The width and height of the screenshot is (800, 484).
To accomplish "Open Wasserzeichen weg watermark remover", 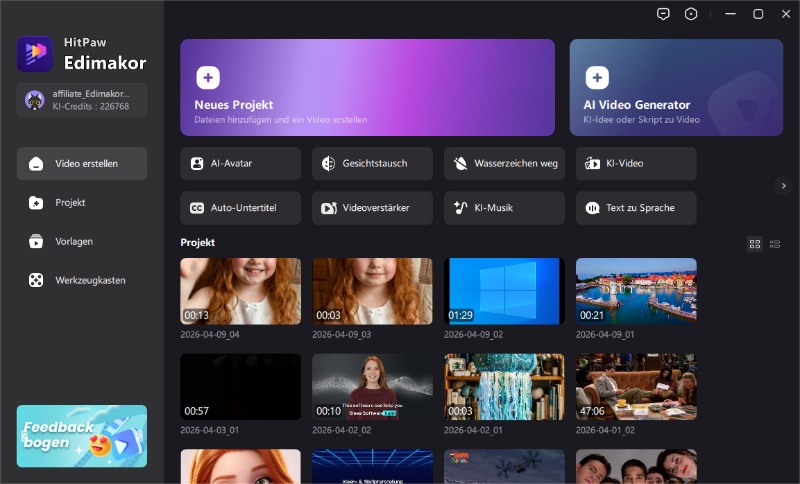I will click(x=504, y=163).
